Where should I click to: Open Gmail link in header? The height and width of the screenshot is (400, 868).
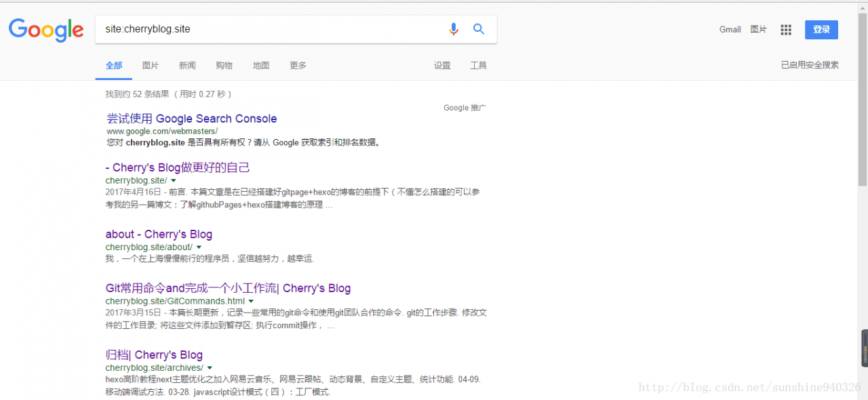(x=730, y=30)
